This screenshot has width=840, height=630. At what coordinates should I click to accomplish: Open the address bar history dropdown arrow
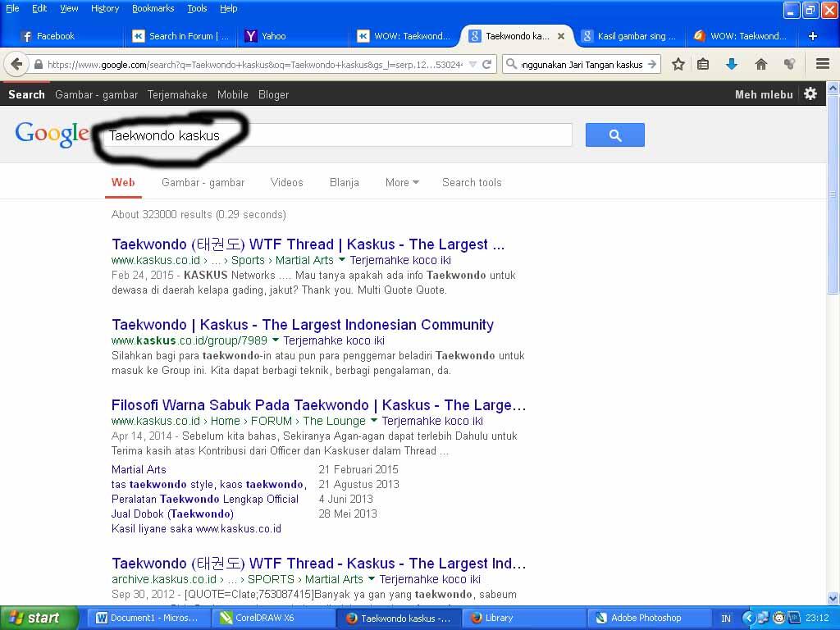472,65
